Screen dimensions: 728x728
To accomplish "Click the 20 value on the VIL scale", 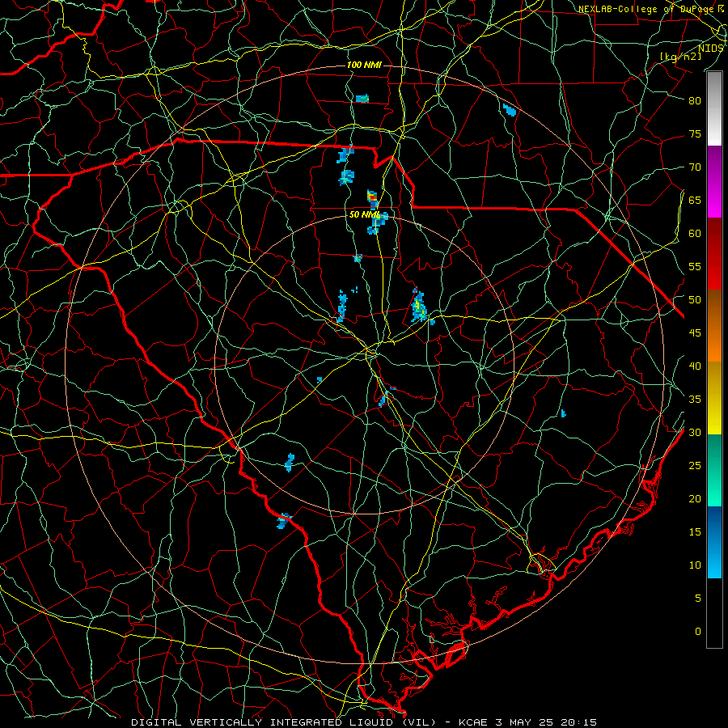I will [x=695, y=499].
